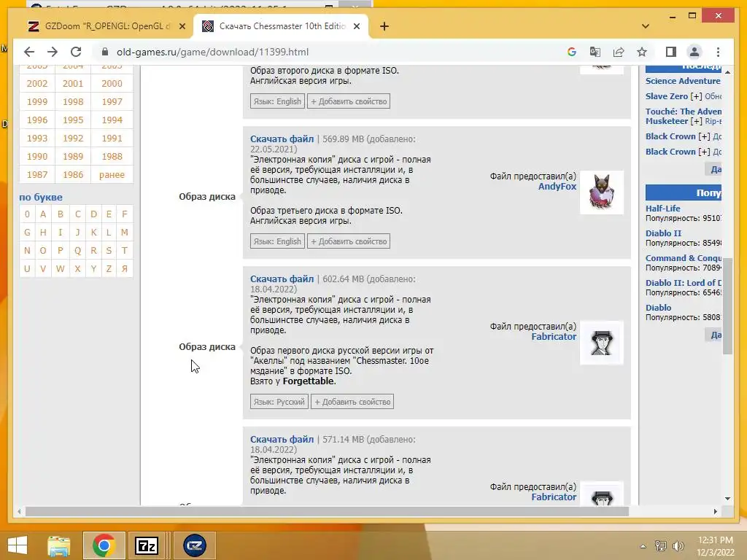Open Chrome from taskbar
Viewport: 747px width, 560px height.
pos(104,545)
